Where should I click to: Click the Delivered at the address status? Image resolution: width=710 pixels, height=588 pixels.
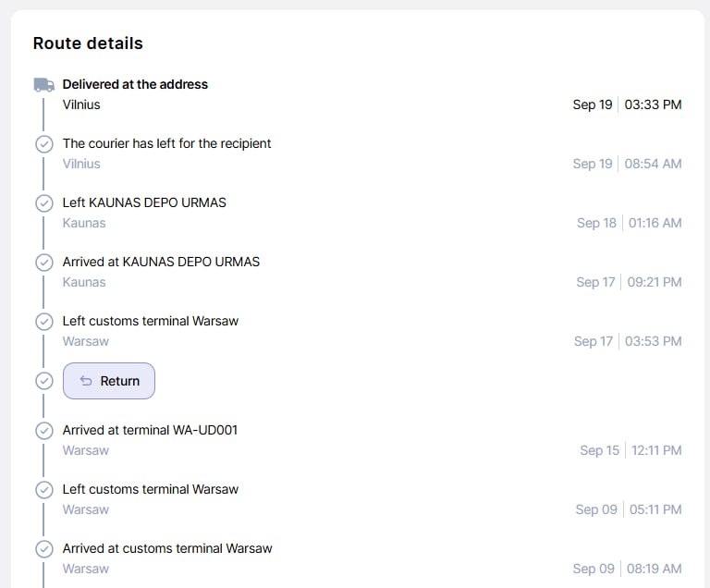click(x=135, y=84)
